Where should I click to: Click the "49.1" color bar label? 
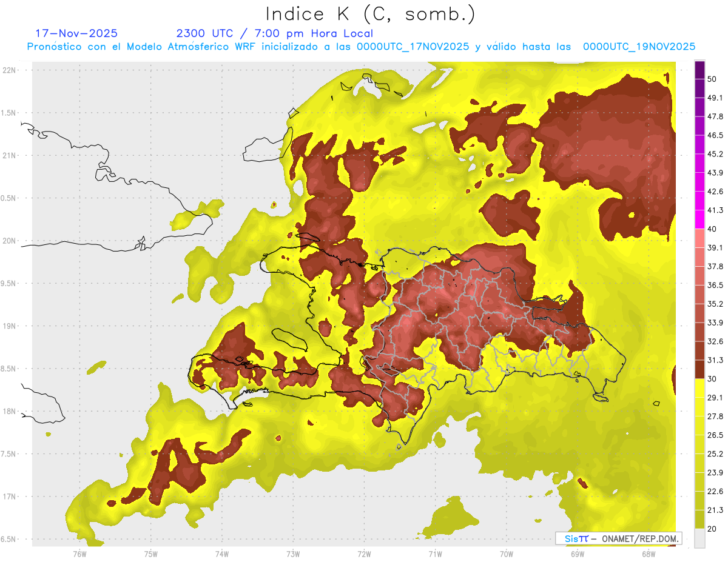coord(715,98)
